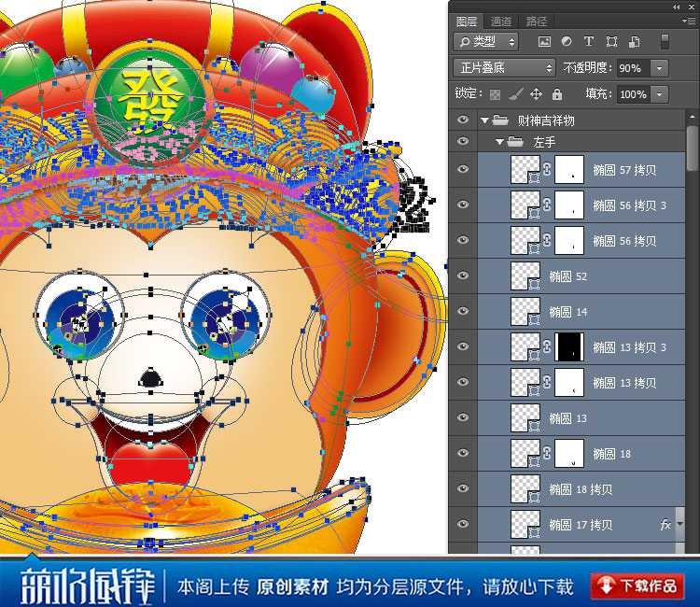Screen dimensions: 700x607
Task: Hide the 椭圆 56 拷贝 3 layer
Action: pos(463,205)
